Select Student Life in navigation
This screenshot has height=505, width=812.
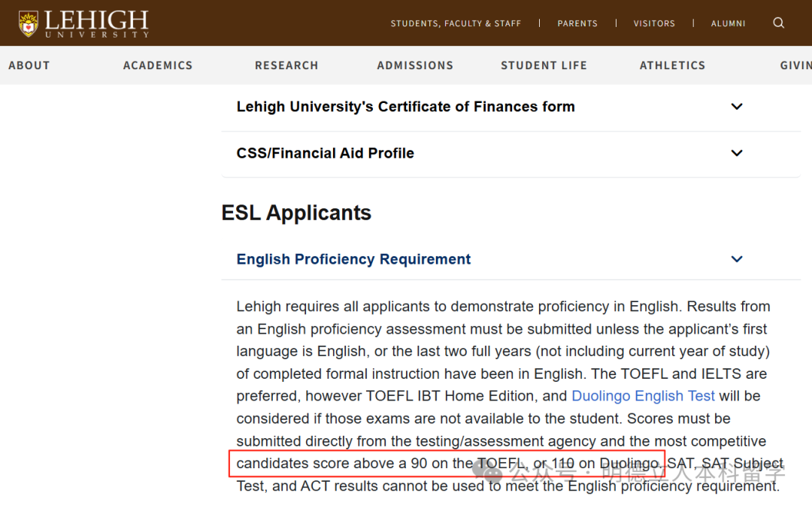click(544, 65)
